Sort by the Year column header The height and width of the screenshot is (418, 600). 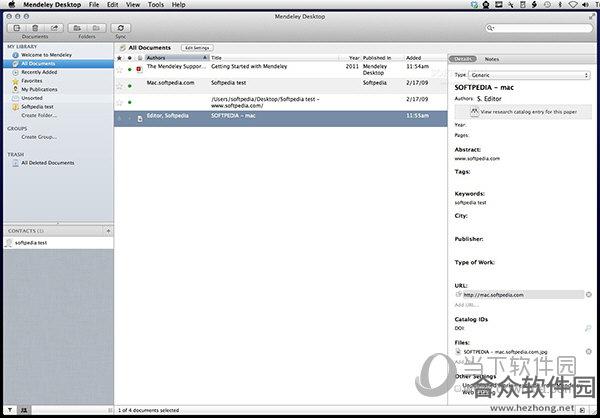pos(350,58)
